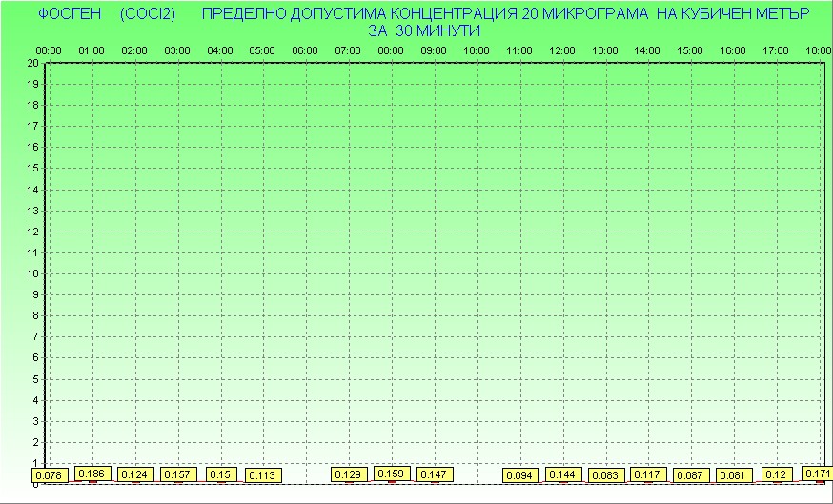Select the 0.157 value label
The width and height of the screenshot is (833, 504).
pos(177,474)
